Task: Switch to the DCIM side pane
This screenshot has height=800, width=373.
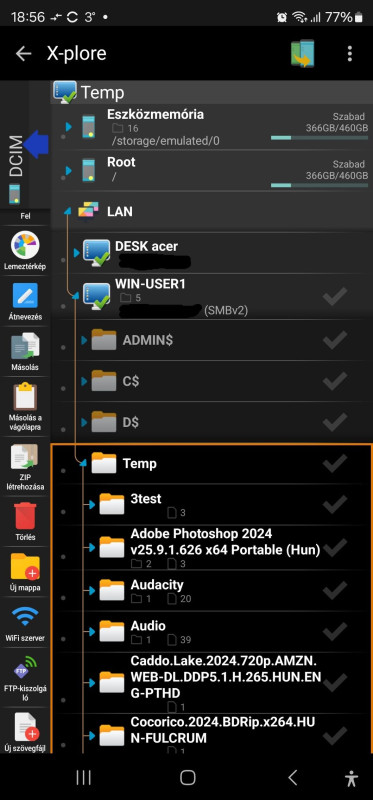Action: click(x=16, y=156)
